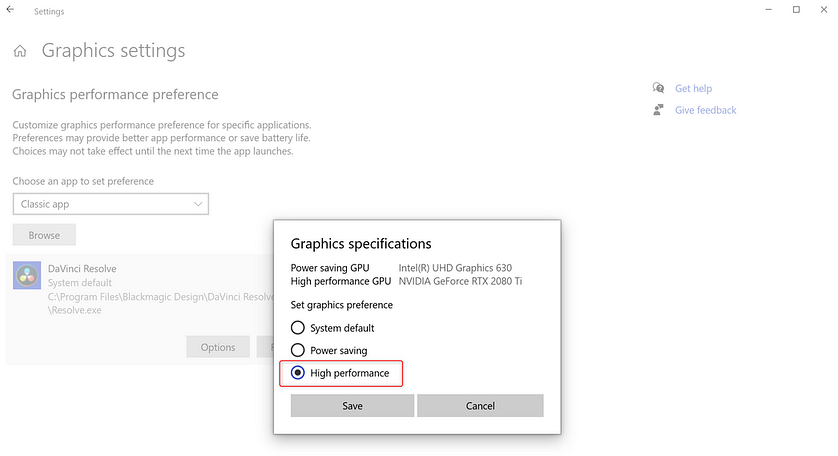Click the Give feedback person icon

pos(658,110)
